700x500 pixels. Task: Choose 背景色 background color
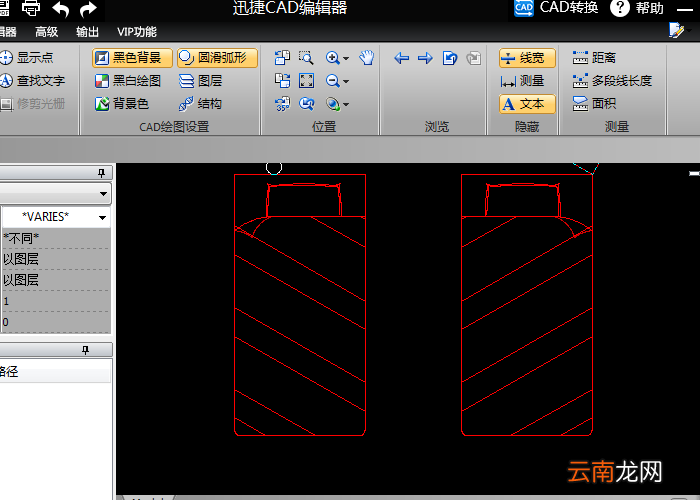pos(122,104)
